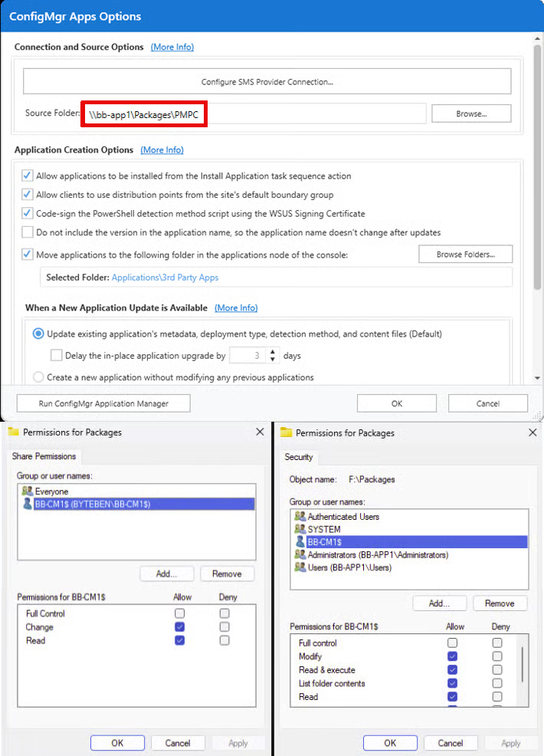Image resolution: width=544 pixels, height=756 pixels.
Task: Click Cancel in Security permissions dialog
Action: pos(451,743)
